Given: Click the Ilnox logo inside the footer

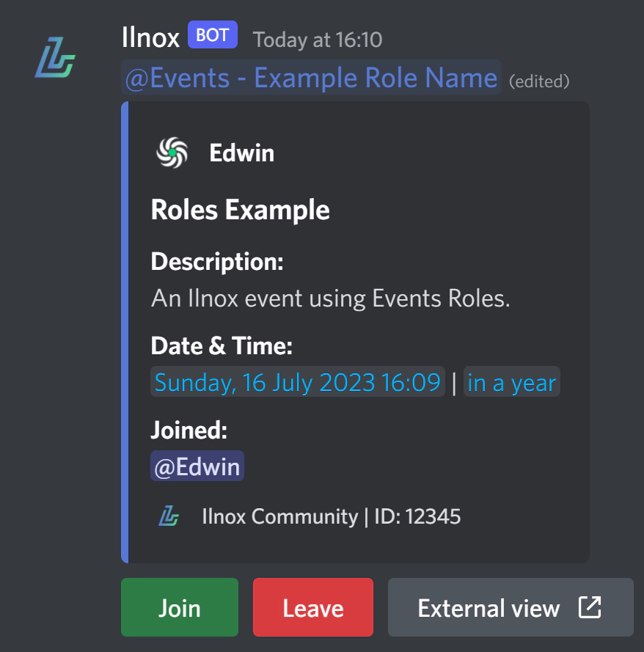Looking at the screenshot, I should tap(170, 516).
